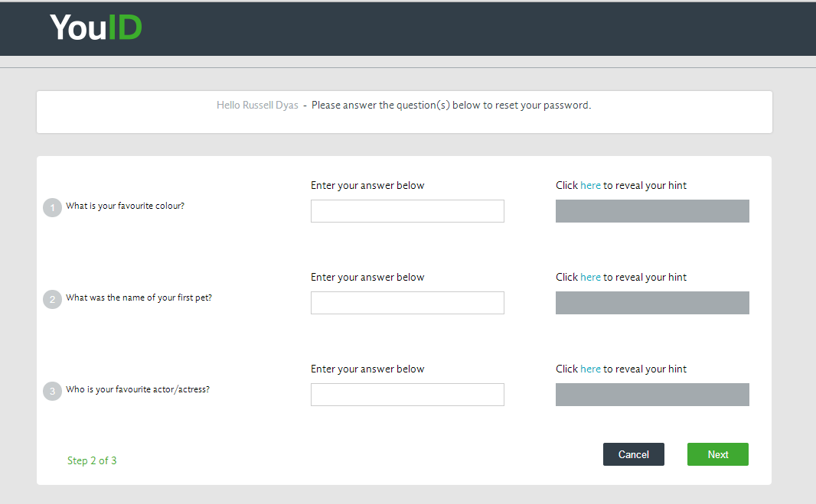Reveal hint link for first pet question

590,277
